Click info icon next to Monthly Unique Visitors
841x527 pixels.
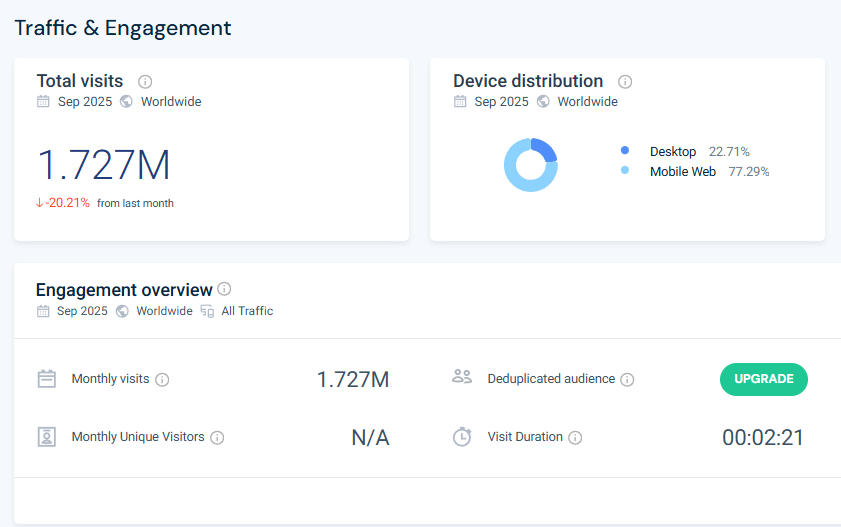217,438
